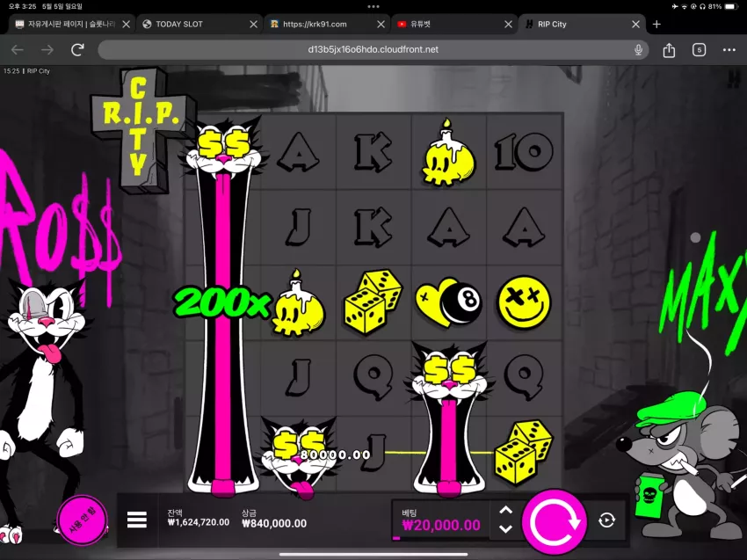Open the autoplay settings icon
Screen dimensions: 747x560
606,520
